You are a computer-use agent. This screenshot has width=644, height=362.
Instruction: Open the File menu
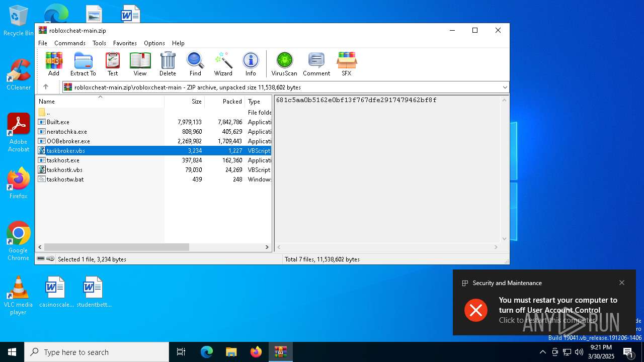point(43,43)
